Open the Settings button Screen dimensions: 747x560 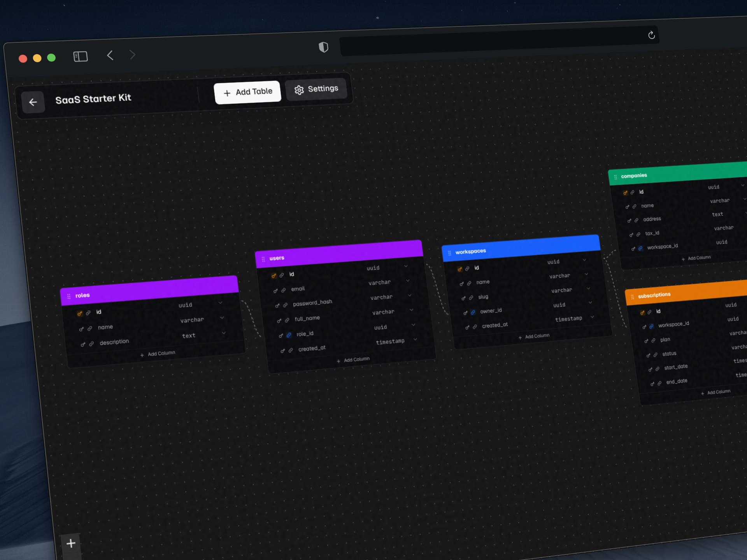[x=316, y=89]
